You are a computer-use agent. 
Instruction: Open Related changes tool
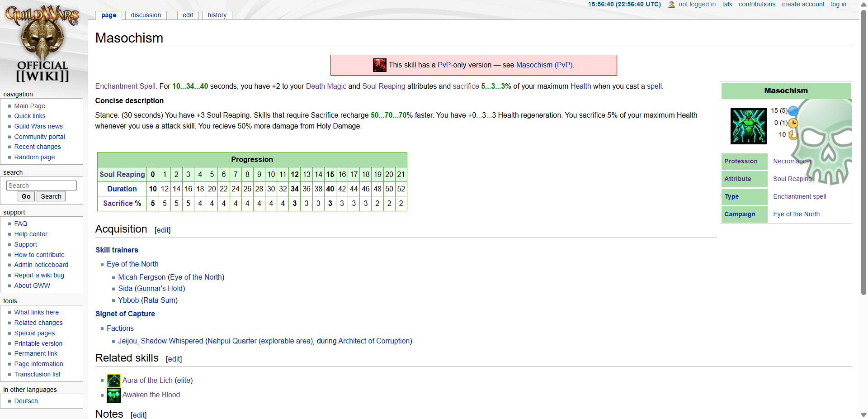tap(38, 323)
